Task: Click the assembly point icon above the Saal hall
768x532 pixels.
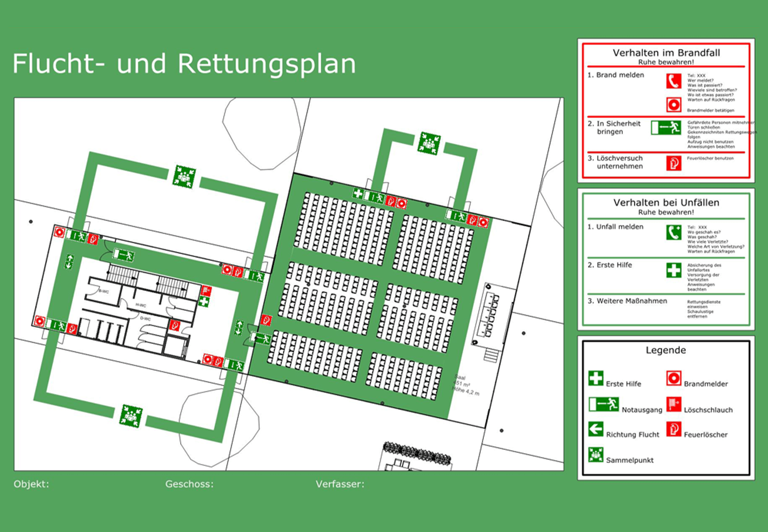Action: [x=429, y=143]
